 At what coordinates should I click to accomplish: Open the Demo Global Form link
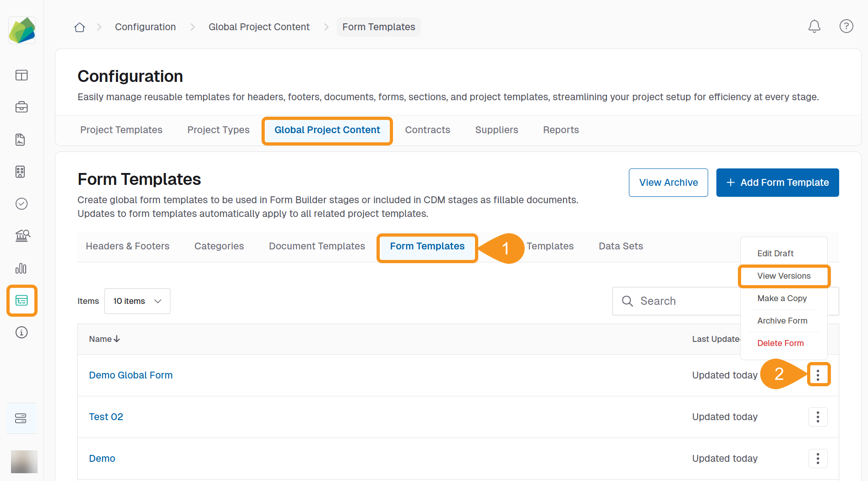(x=131, y=375)
